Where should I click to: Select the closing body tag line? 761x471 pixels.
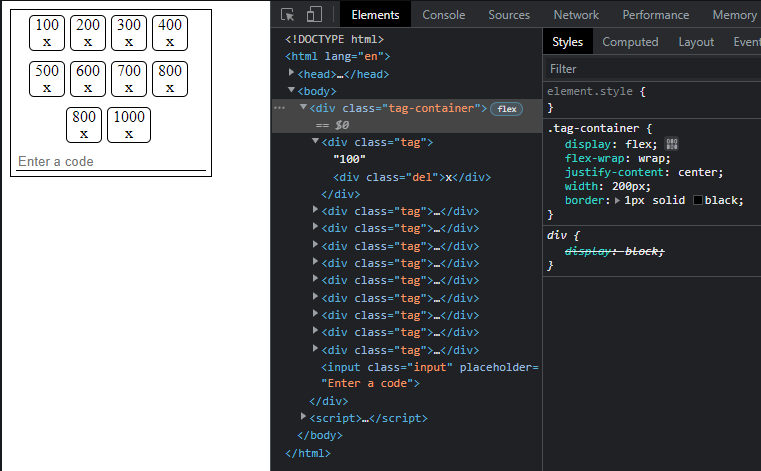[319, 435]
